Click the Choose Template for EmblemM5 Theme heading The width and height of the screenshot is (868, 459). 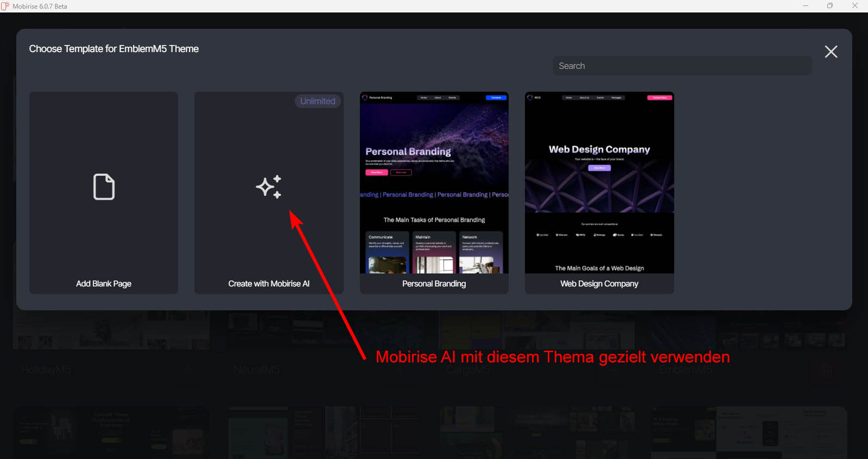(114, 49)
